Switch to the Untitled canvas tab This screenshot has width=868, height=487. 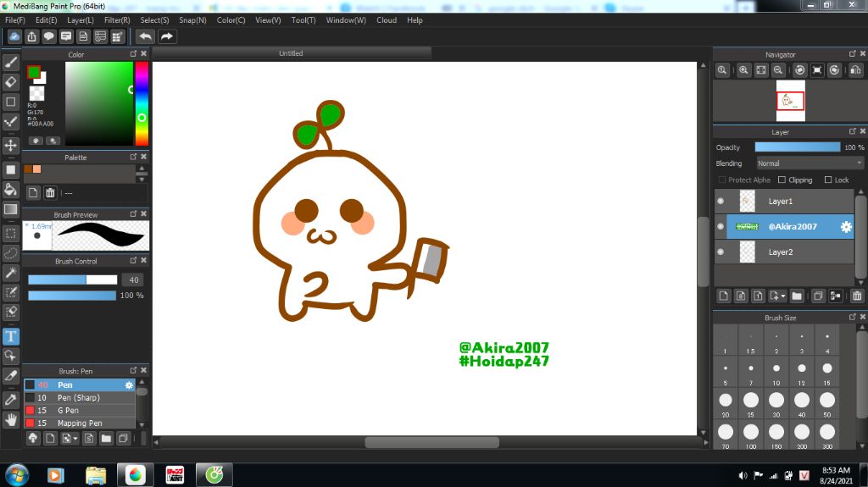(292, 53)
